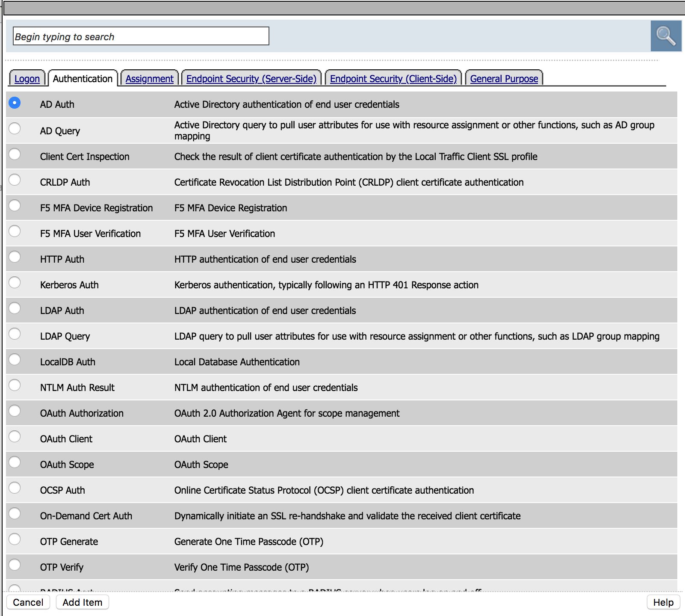Click the 'LocalDB Auth' item name
This screenshot has height=616, width=685.
(68, 362)
